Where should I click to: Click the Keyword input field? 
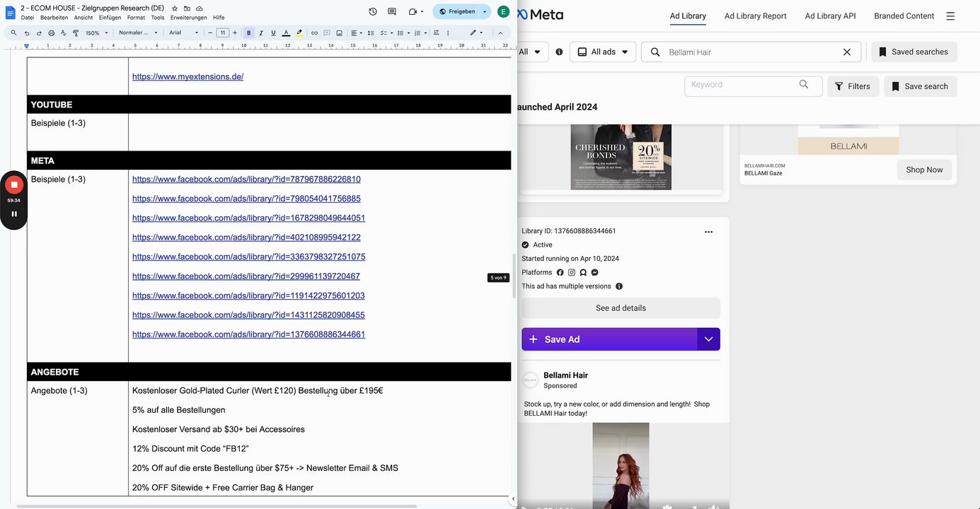(x=754, y=85)
